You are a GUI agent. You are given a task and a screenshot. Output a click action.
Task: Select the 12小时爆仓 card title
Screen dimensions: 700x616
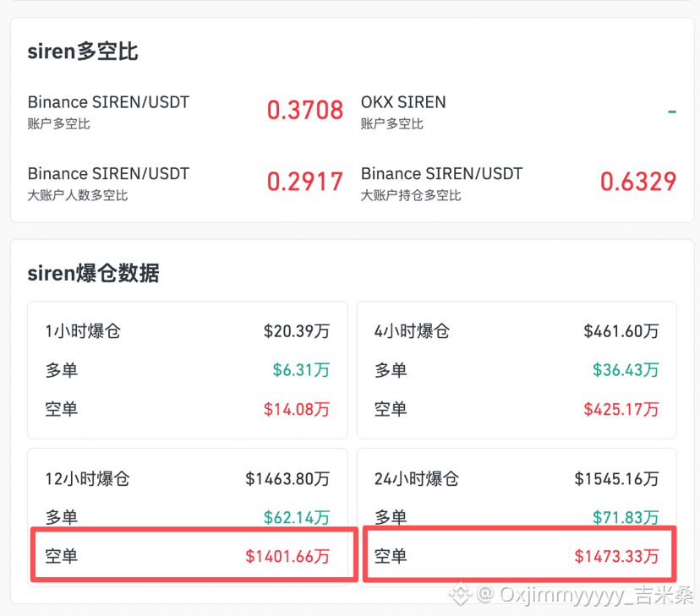[x=88, y=478]
